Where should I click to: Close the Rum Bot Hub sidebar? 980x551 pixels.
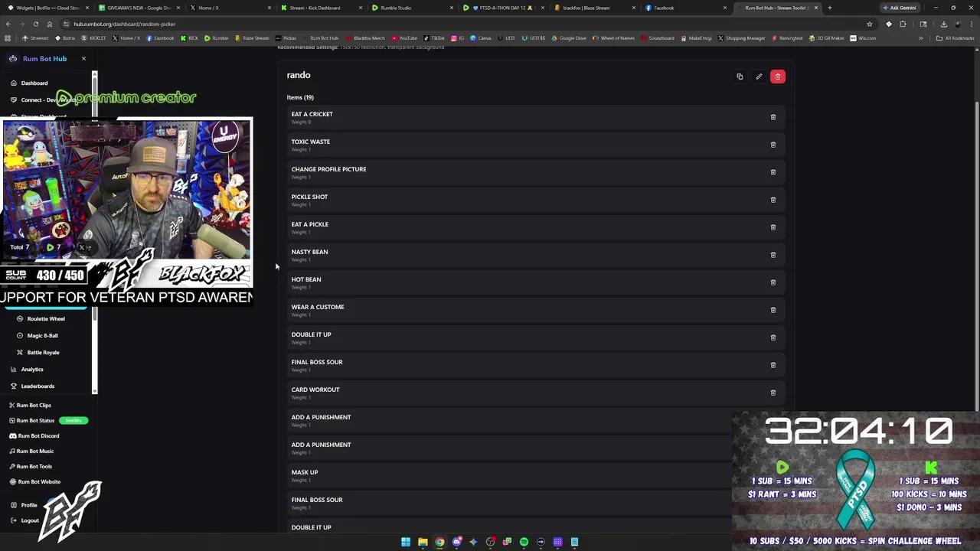83,58
